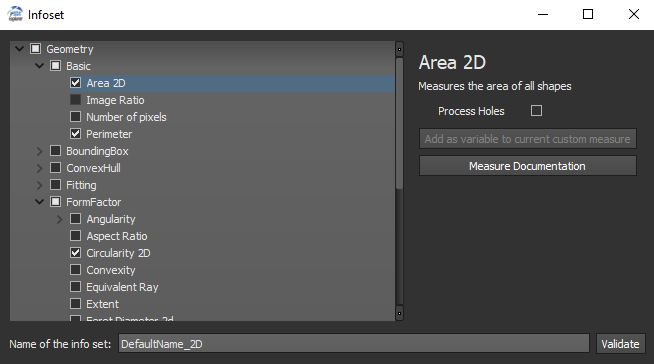Check the Number of pixels checkbox
Screen dimensions: 654x364
(75, 117)
